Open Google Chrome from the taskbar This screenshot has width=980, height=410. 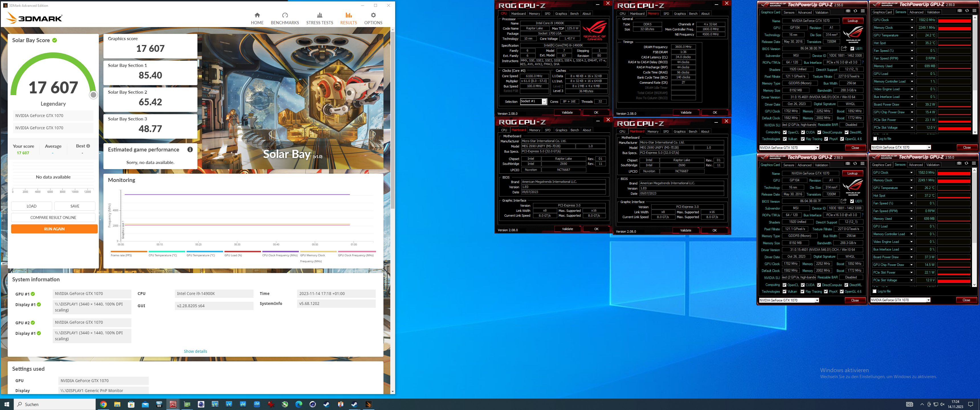pos(103,404)
